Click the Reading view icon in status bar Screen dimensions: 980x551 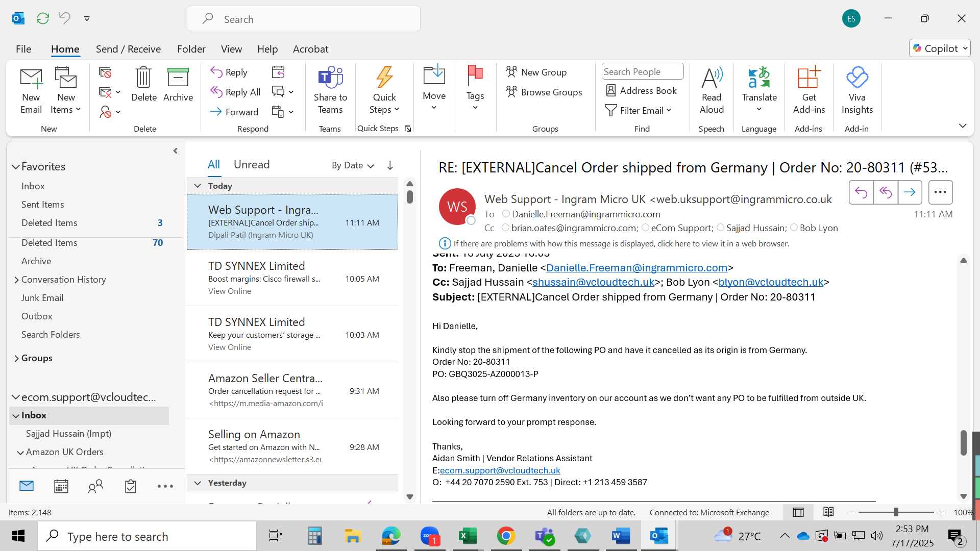tap(828, 512)
